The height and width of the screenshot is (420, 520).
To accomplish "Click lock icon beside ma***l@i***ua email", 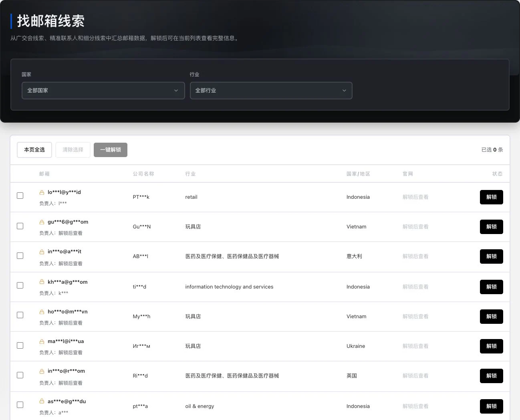I will [42, 341].
